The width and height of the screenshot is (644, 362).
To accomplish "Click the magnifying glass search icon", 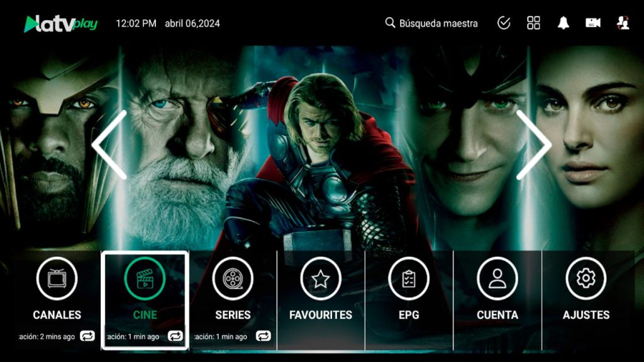I will click(390, 23).
